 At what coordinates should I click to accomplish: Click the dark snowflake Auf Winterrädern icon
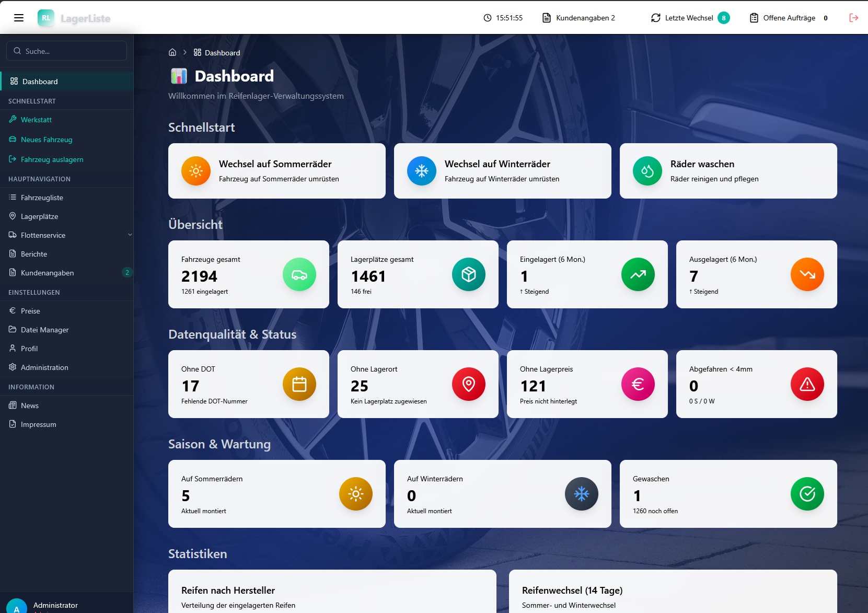tap(582, 494)
